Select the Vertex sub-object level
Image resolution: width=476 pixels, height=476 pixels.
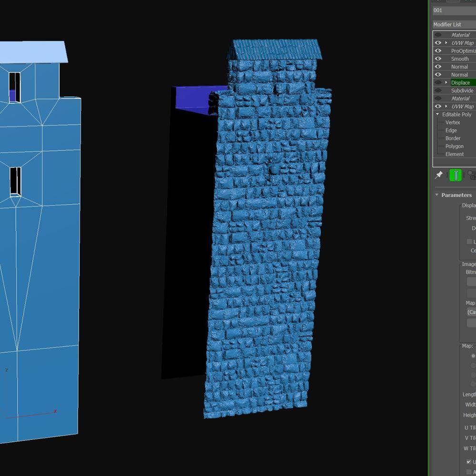click(453, 122)
